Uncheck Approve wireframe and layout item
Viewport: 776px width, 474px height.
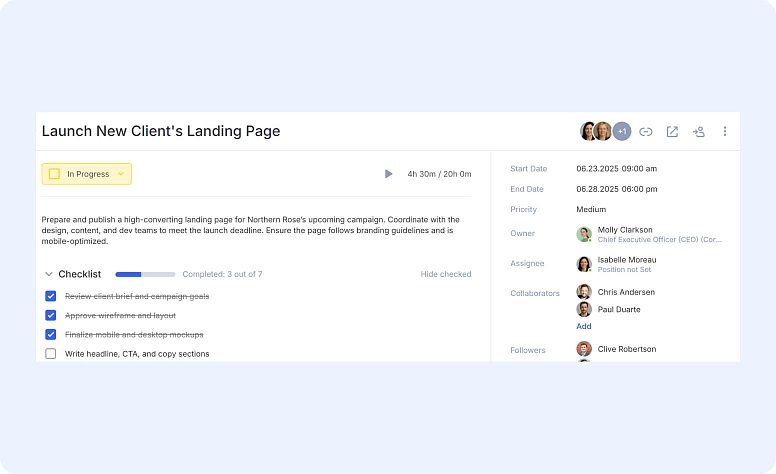click(51, 315)
